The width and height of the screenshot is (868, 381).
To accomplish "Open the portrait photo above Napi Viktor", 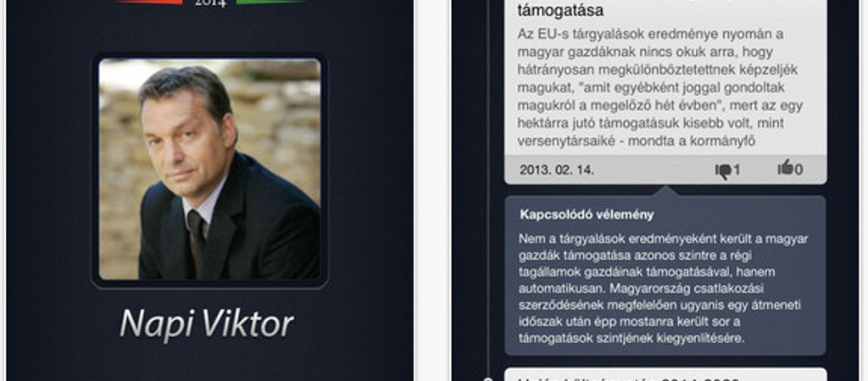I will (210, 168).
